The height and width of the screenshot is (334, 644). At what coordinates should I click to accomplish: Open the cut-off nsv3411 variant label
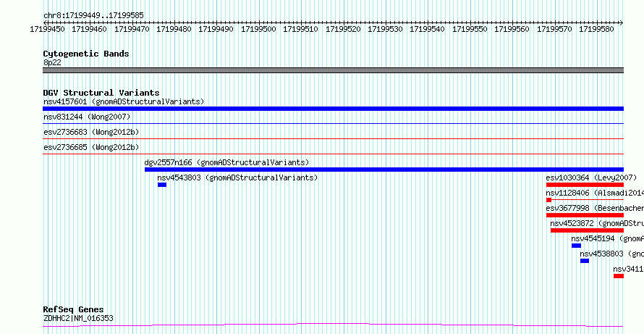(628, 269)
